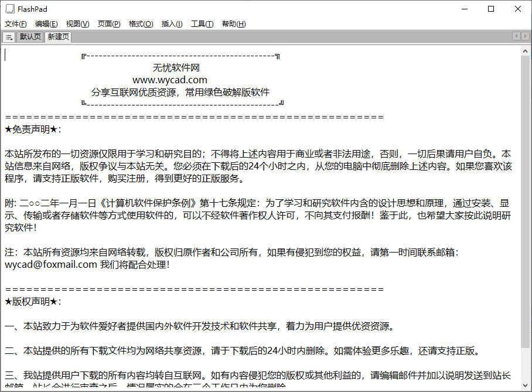This screenshot has height=392, width=532.
Task: Expand the 插入(I) menu
Action: tap(172, 24)
